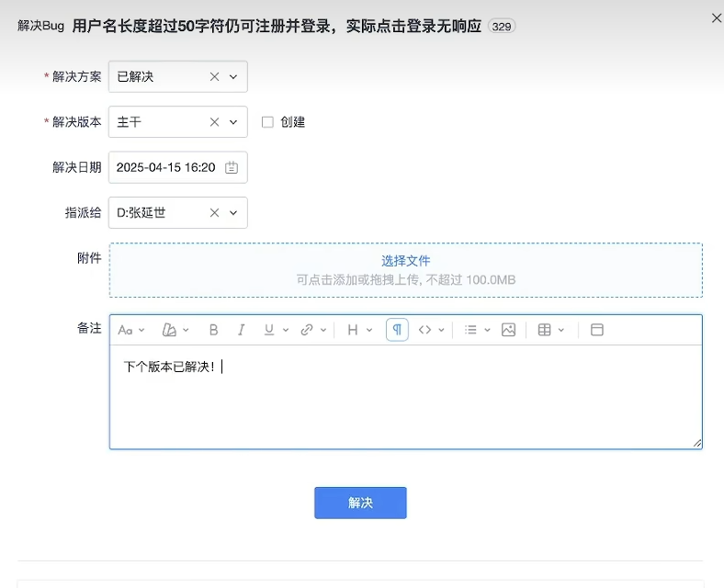Open list type dropdown arrow

pos(487,330)
